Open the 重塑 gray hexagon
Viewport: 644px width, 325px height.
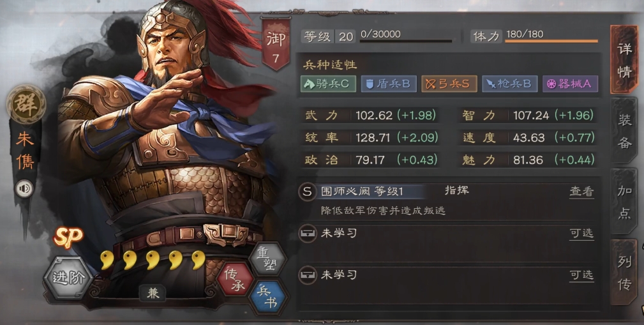point(268,258)
